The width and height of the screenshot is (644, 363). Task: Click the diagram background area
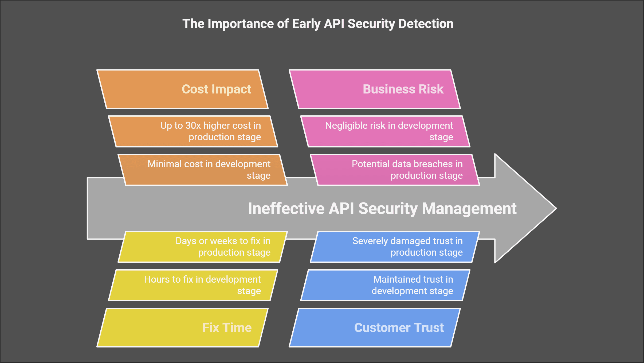44,44
